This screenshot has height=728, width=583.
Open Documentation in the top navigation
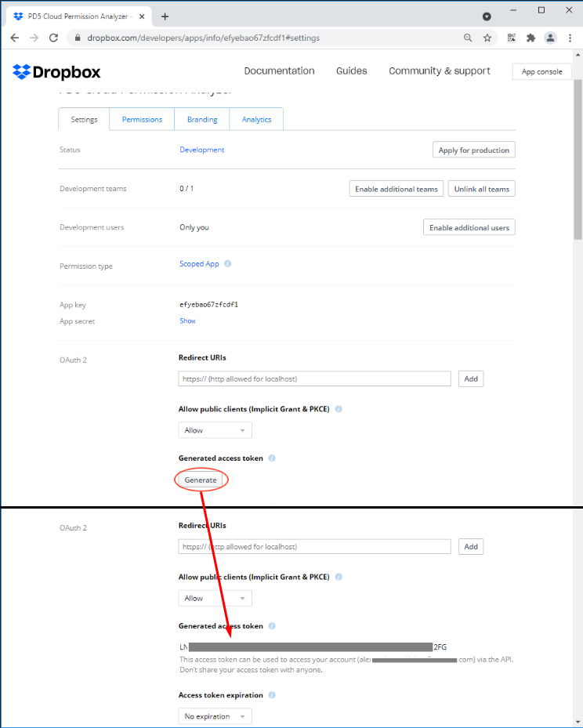click(x=279, y=71)
